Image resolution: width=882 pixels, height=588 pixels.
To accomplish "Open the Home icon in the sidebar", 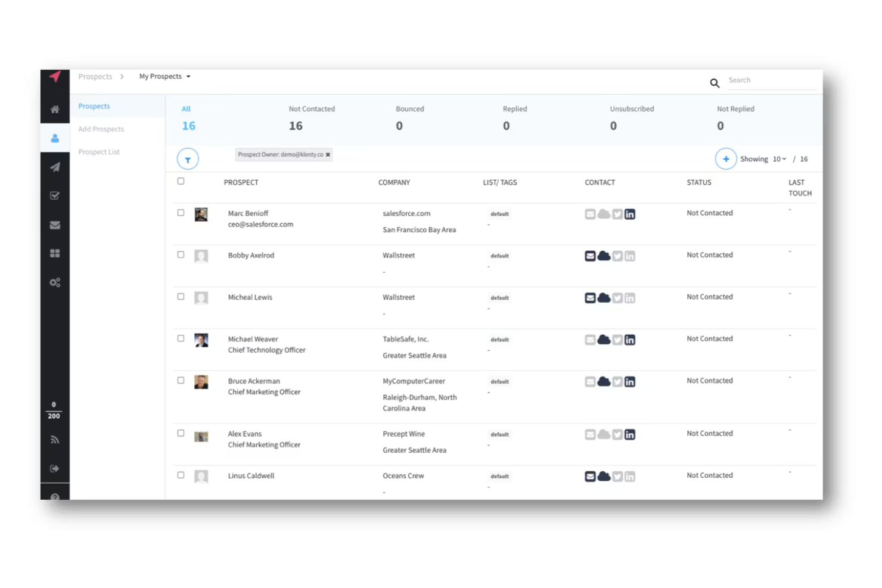I will pos(55,110).
